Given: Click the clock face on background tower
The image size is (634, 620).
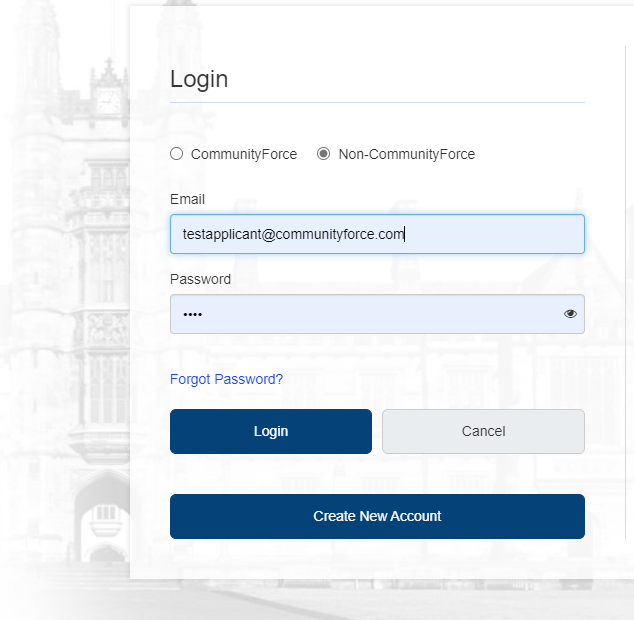Looking at the screenshot, I should pos(108,101).
